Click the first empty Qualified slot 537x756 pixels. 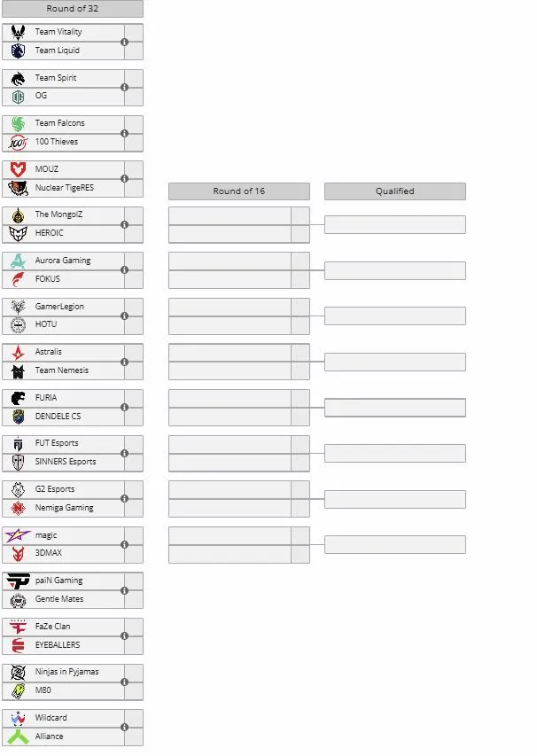[x=395, y=225]
